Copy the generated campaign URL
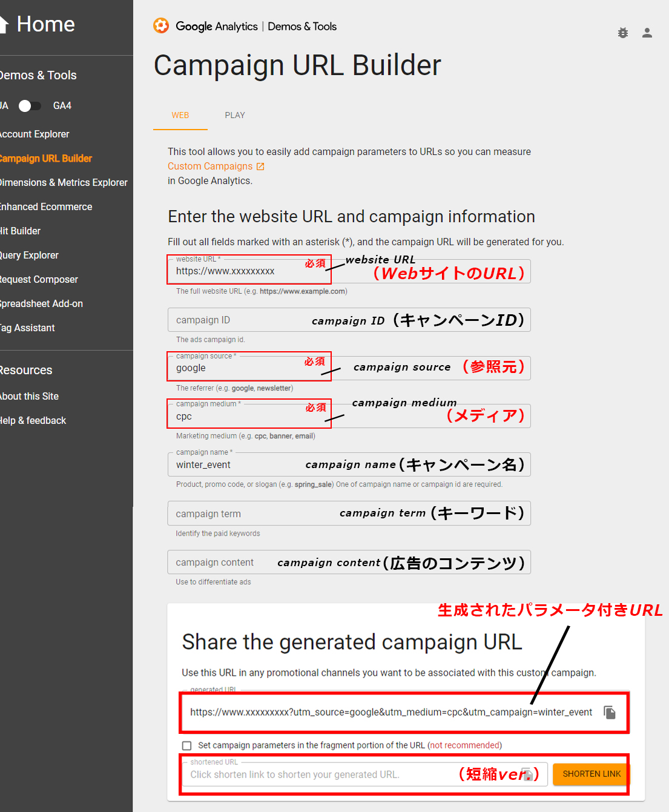This screenshot has height=812, width=669. pyautogui.click(x=610, y=712)
